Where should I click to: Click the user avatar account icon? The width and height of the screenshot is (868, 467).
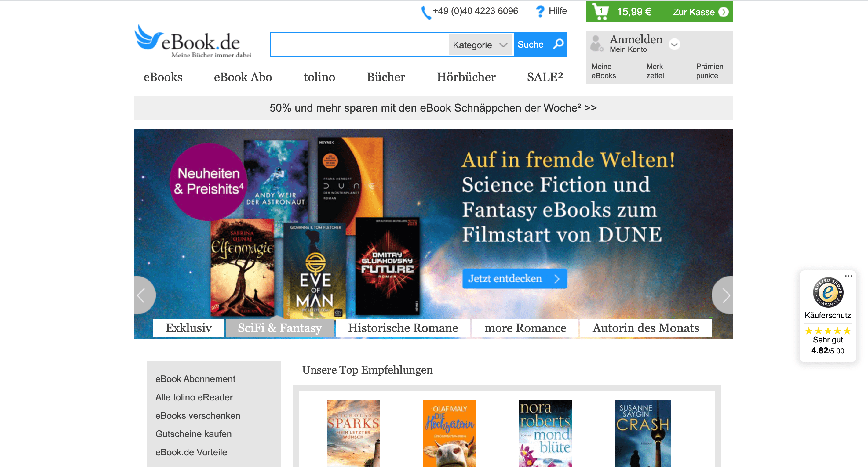[597, 43]
